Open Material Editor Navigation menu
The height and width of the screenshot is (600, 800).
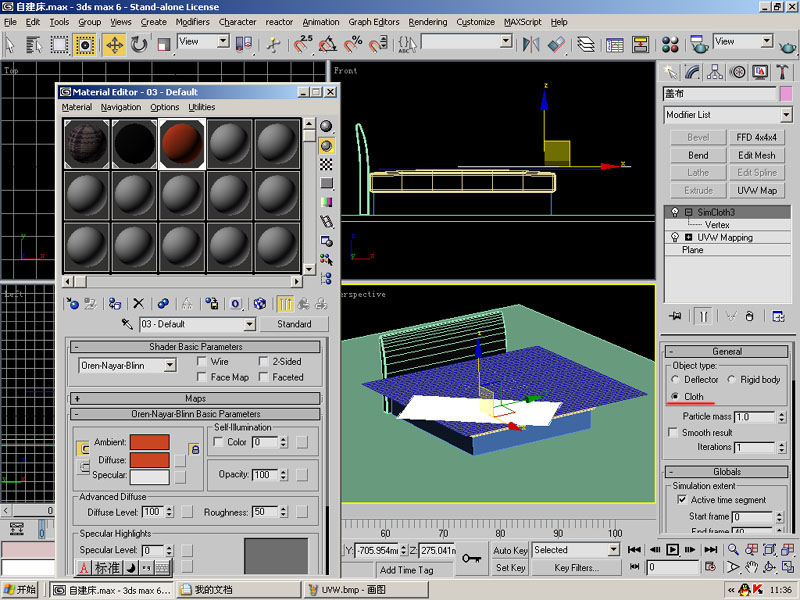point(121,107)
